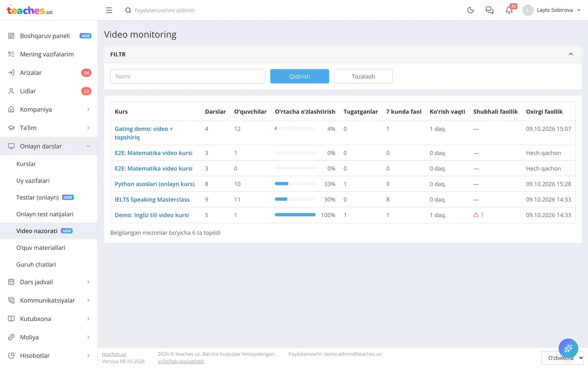Collapse the FILTR panel chevron
The height and width of the screenshot is (368, 588).
571,54
